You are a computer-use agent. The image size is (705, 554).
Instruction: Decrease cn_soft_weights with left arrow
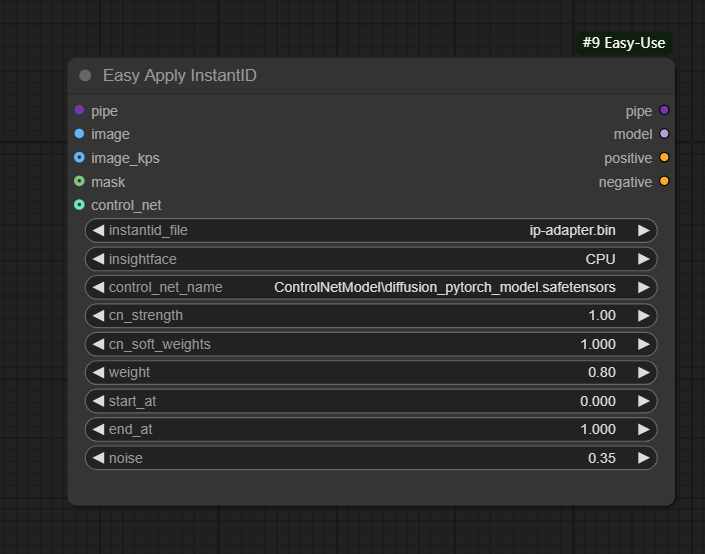tap(98, 344)
